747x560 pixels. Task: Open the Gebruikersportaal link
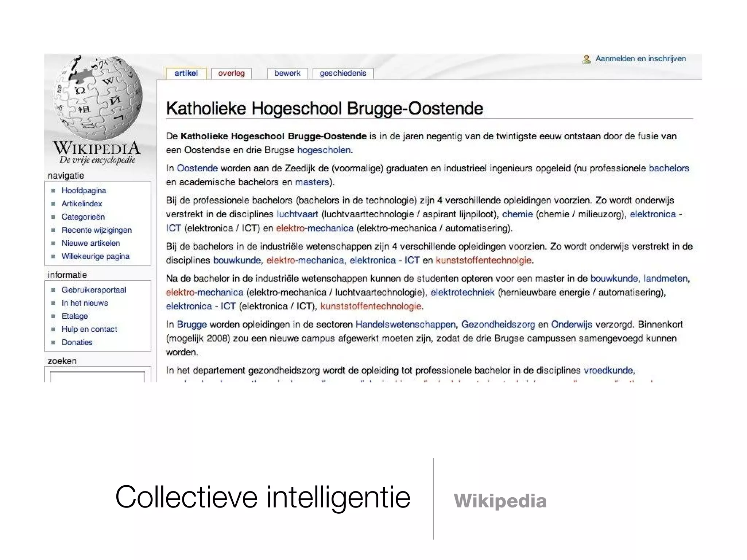click(x=94, y=290)
